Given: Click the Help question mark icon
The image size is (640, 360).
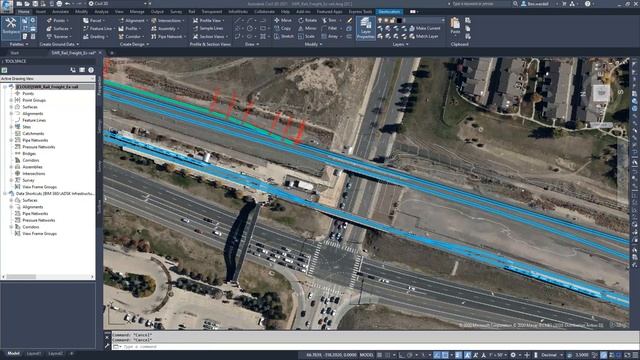Looking at the screenshot, I should [587, 4].
